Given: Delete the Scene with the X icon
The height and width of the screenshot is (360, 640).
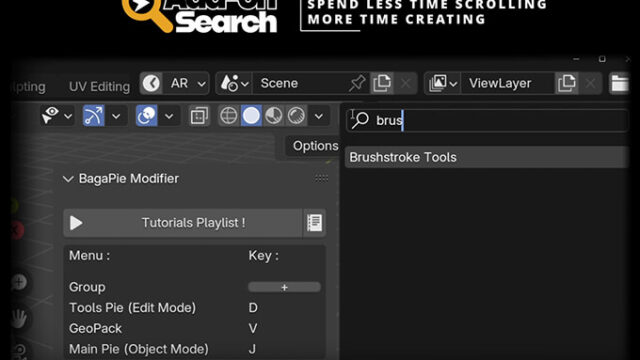Looking at the screenshot, I should pos(405,83).
